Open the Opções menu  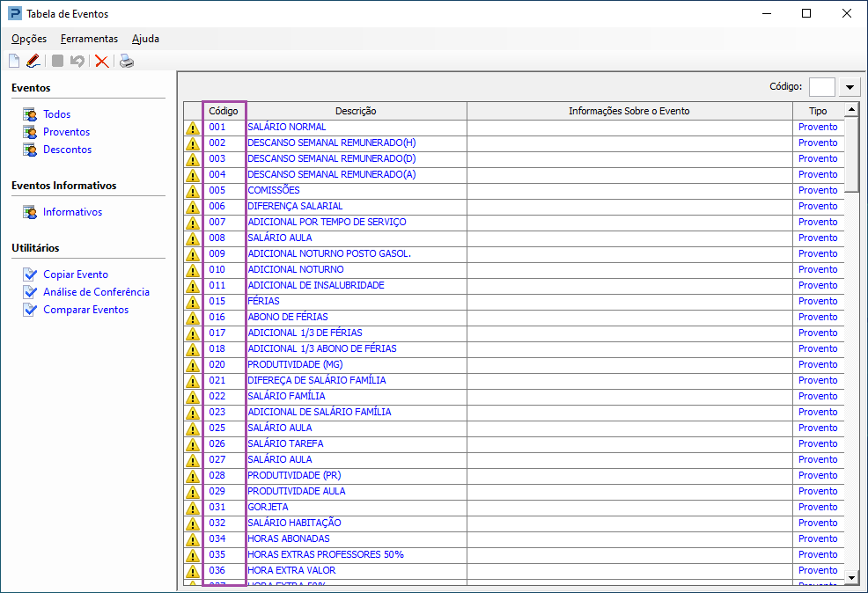tap(29, 39)
